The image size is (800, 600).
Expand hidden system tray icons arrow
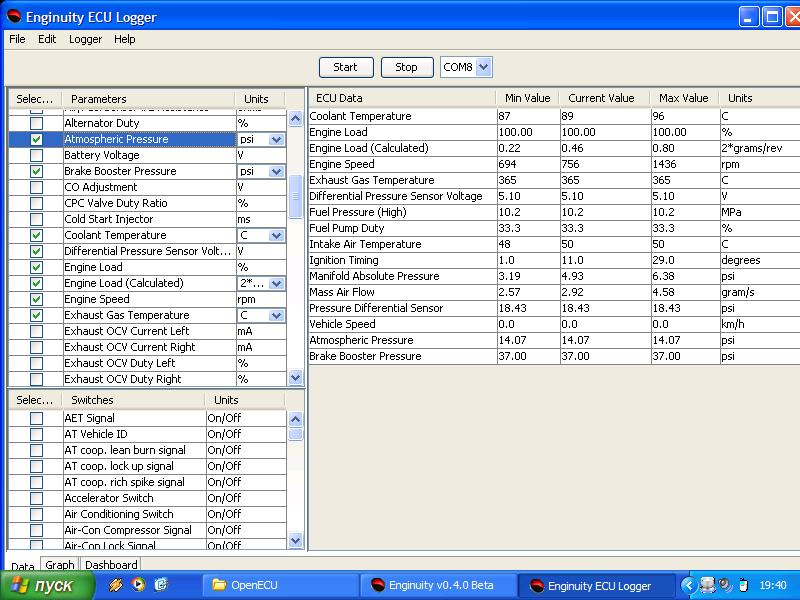coord(688,585)
